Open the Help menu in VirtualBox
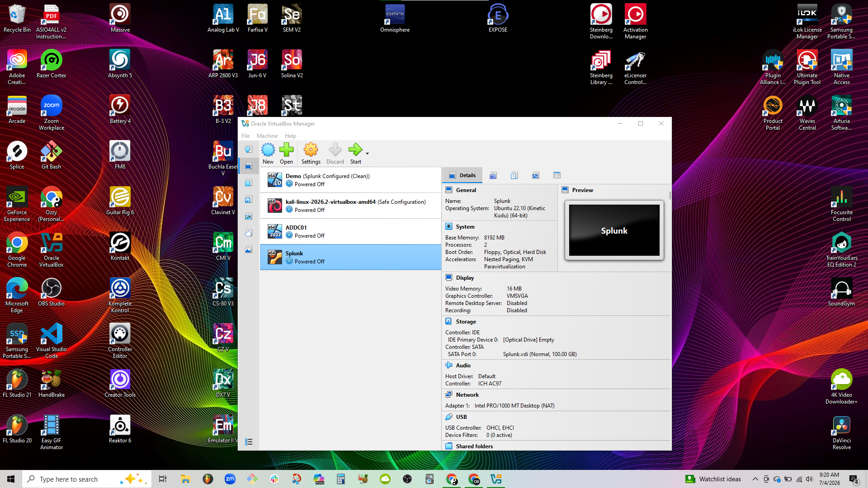Viewport: 868px width, 488px height. pyautogui.click(x=290, y=136)
